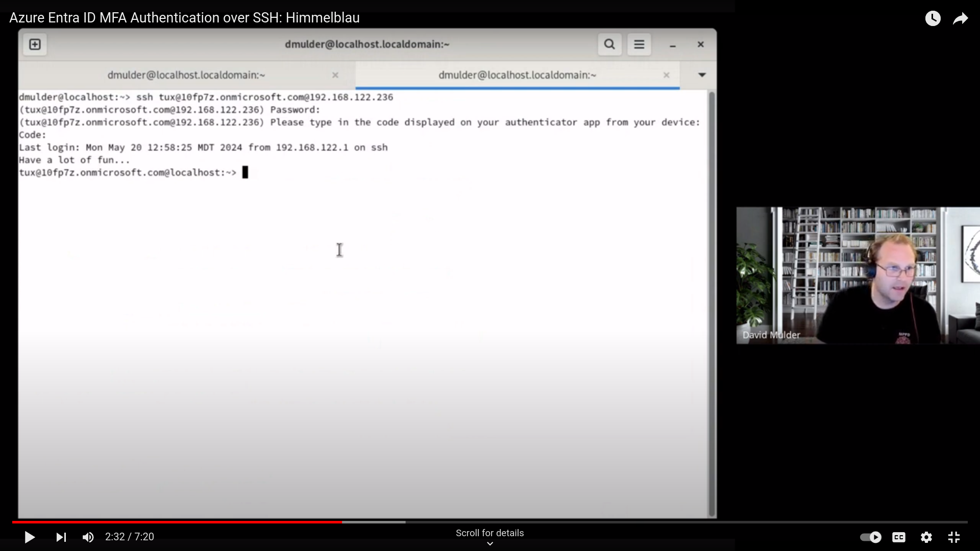Close the active second terminal tab
980x551 pixels.
tap(666, 75)
